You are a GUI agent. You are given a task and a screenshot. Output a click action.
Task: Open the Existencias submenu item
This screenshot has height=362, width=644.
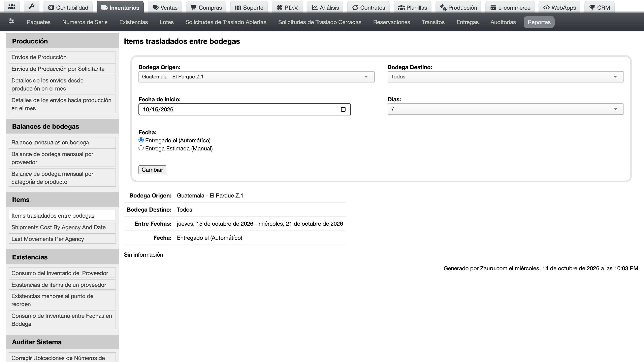coord(133,22)
